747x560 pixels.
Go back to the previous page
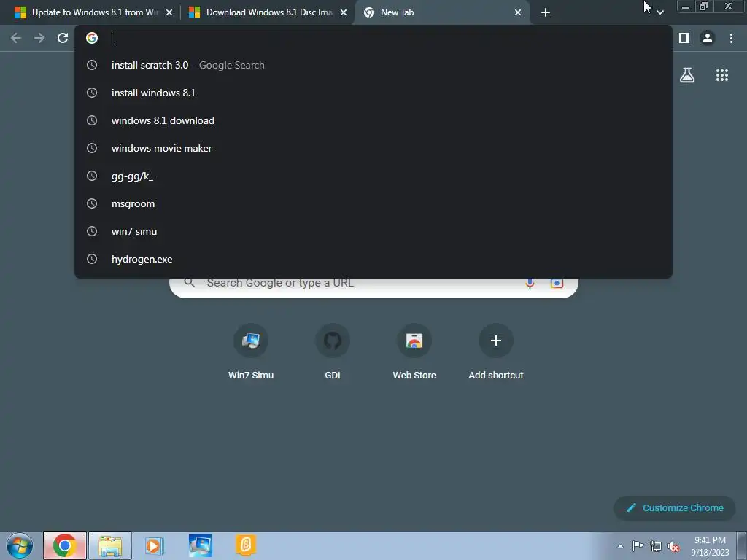point(16,38)
